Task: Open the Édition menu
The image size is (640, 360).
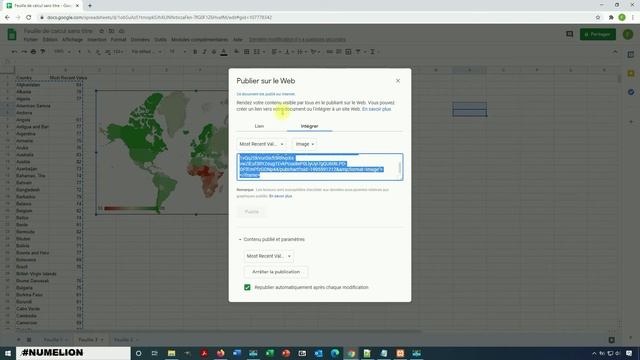Action: pos(50,40)
